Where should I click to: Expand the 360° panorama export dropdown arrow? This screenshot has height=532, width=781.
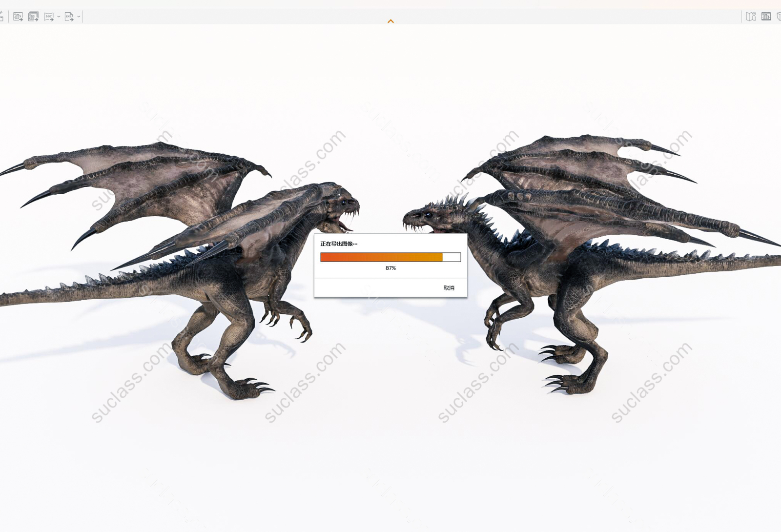59,17
